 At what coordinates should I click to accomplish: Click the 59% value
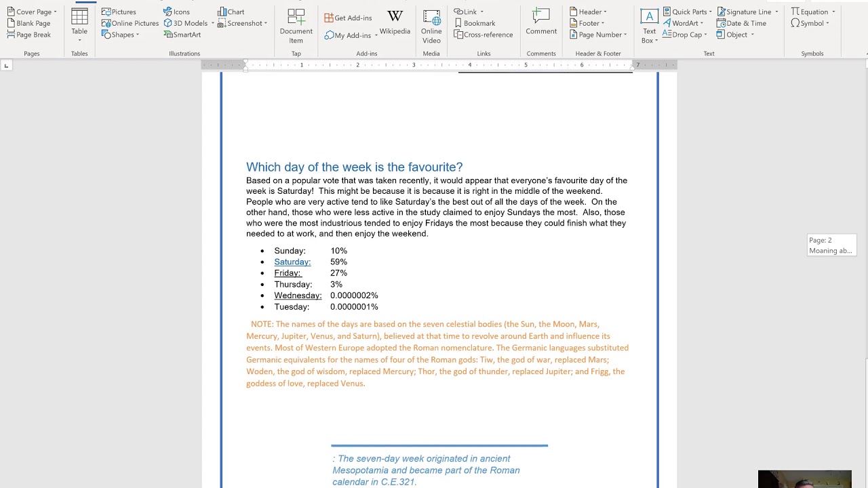pos(338,262)
